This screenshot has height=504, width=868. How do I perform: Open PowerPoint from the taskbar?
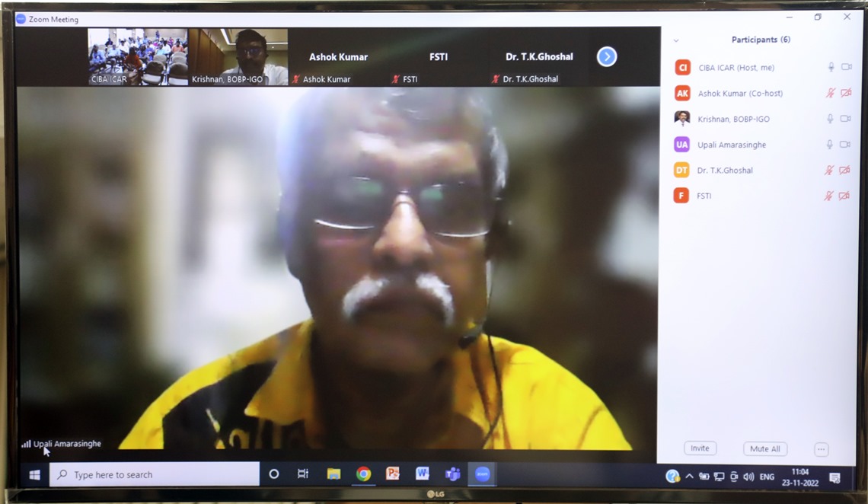(393, 474)
